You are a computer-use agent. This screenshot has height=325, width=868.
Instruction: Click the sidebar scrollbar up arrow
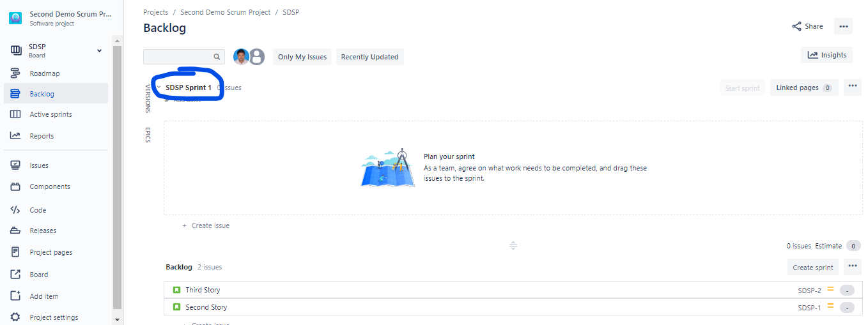coord(116,41)
